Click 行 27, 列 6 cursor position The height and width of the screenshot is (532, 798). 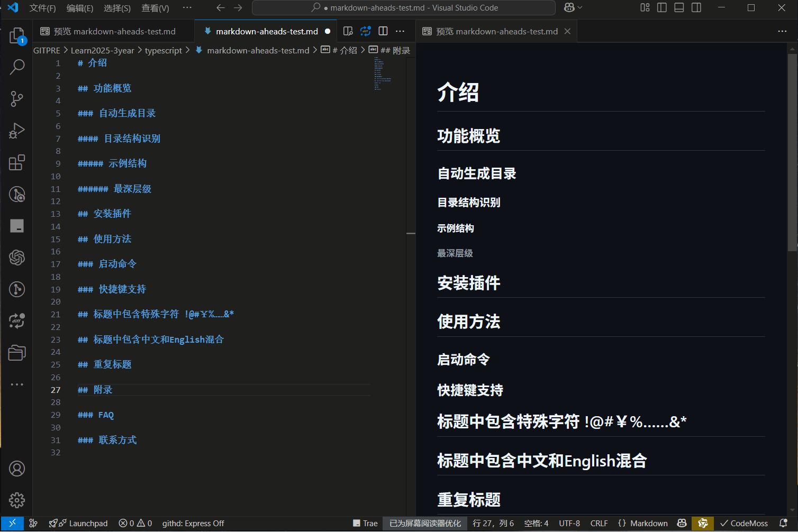pyautogui.click(x=493, y=523)
